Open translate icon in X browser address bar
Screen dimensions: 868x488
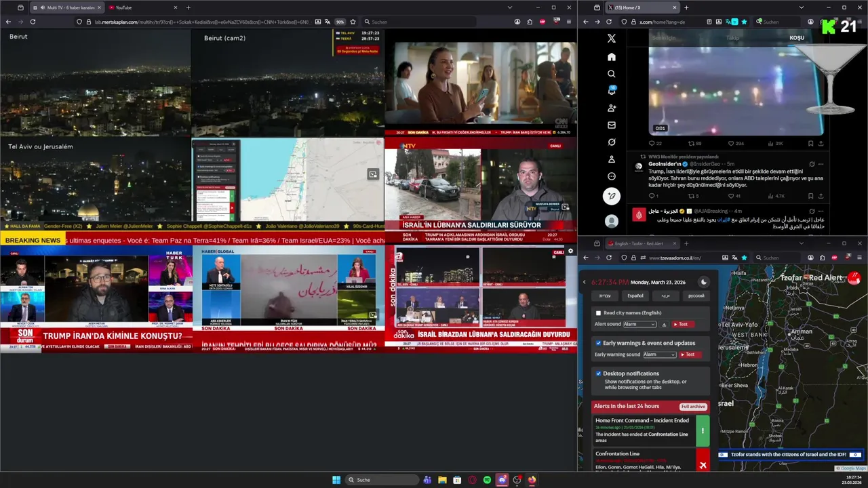point(732,22)
